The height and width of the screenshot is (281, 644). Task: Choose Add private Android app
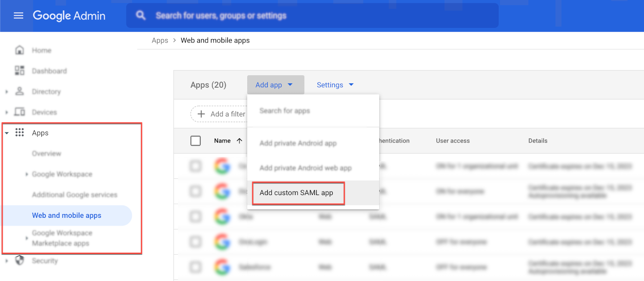tap(298, 144)
